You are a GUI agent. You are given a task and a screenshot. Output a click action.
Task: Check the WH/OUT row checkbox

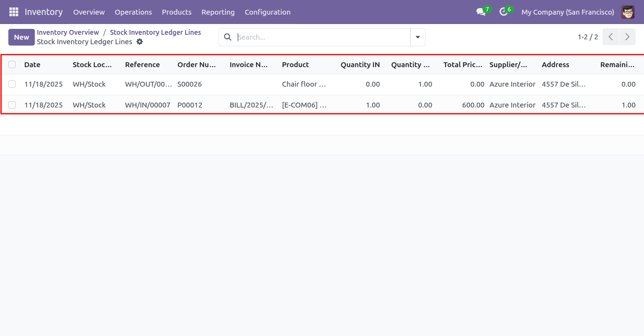(x=12, y=84)
